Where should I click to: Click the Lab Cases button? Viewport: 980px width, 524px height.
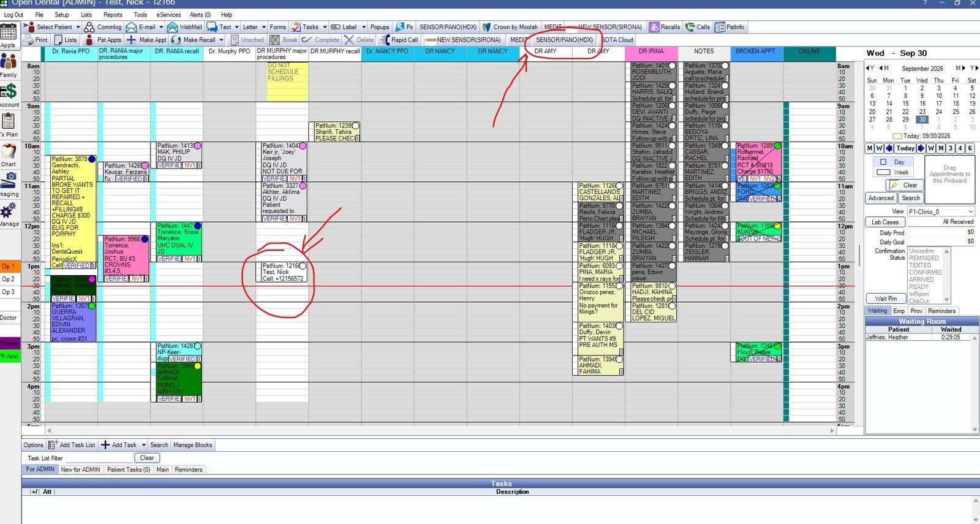point(885,222)
